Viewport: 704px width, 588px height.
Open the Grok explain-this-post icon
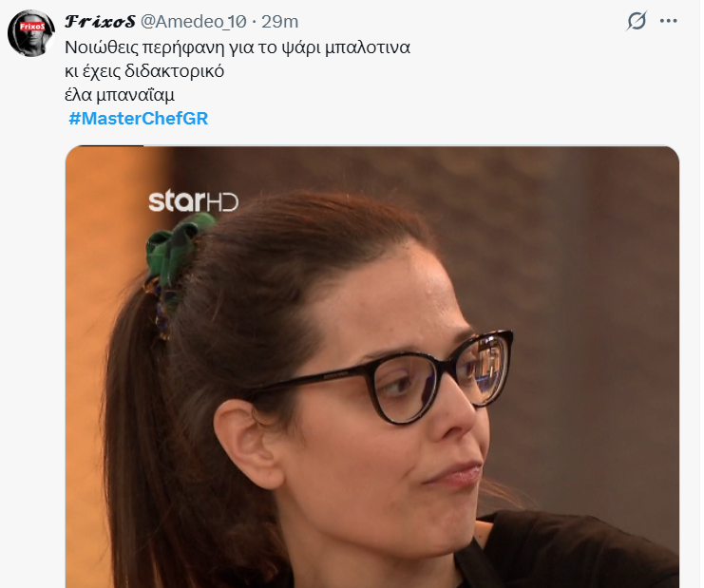[637, 21]
